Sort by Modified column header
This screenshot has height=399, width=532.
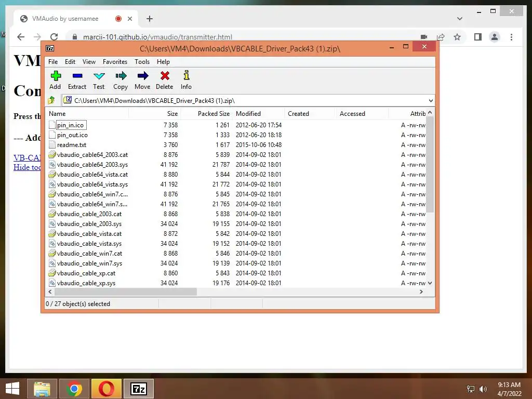point(258,114)
